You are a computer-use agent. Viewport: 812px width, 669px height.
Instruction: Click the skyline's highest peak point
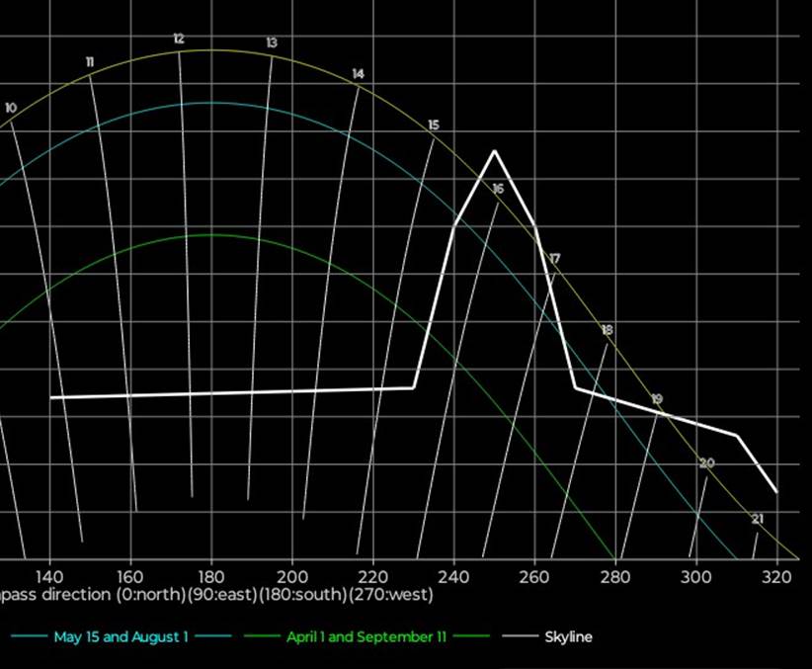tap(494, 151)
